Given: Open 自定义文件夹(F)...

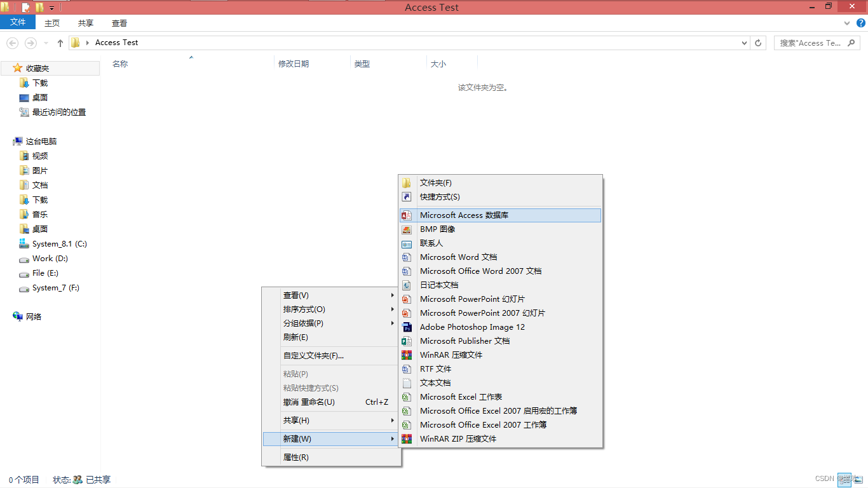Looking at the screenshot, I should click(331, 356).
